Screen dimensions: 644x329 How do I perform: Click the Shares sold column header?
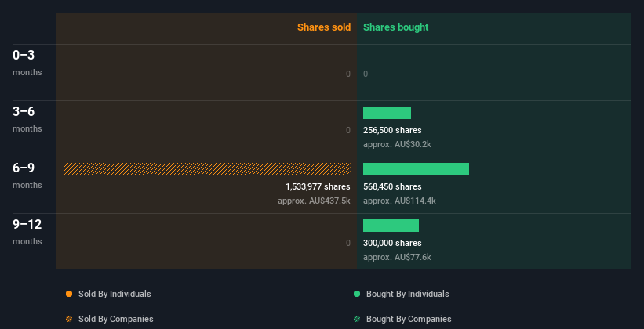324,27
